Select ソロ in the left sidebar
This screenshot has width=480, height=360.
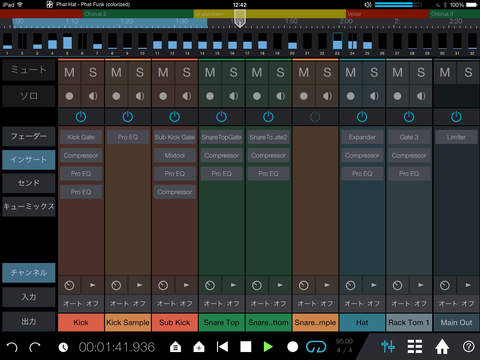(x=29, y=96)
